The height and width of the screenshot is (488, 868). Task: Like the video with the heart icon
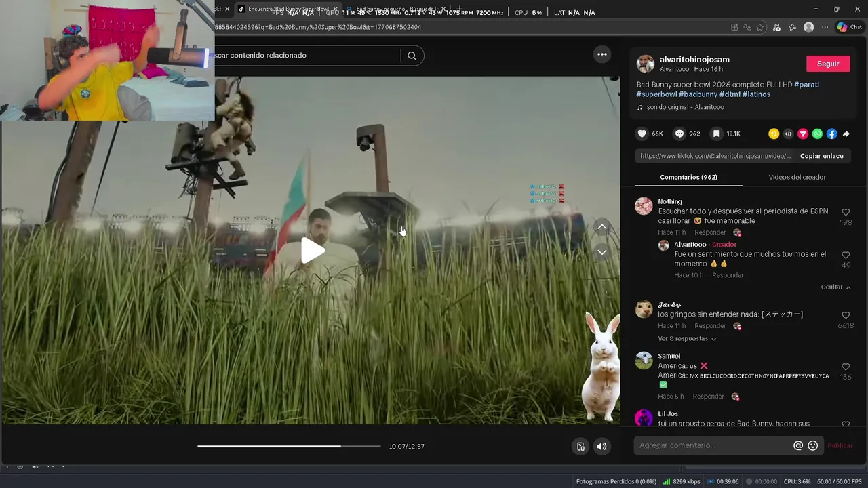642,134
